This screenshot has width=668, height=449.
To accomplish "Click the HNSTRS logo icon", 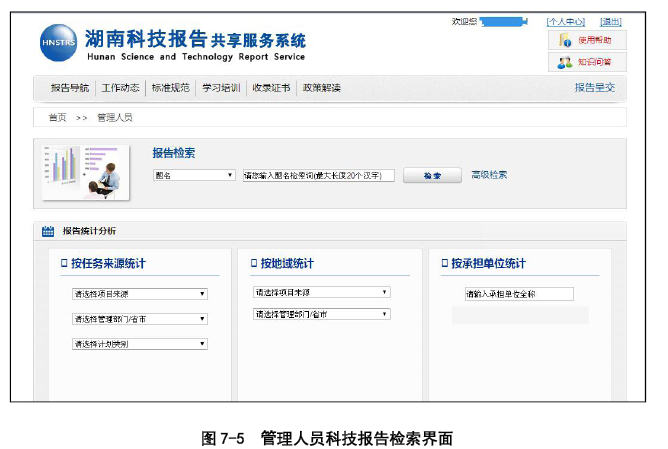I will (x=58, y=43).
